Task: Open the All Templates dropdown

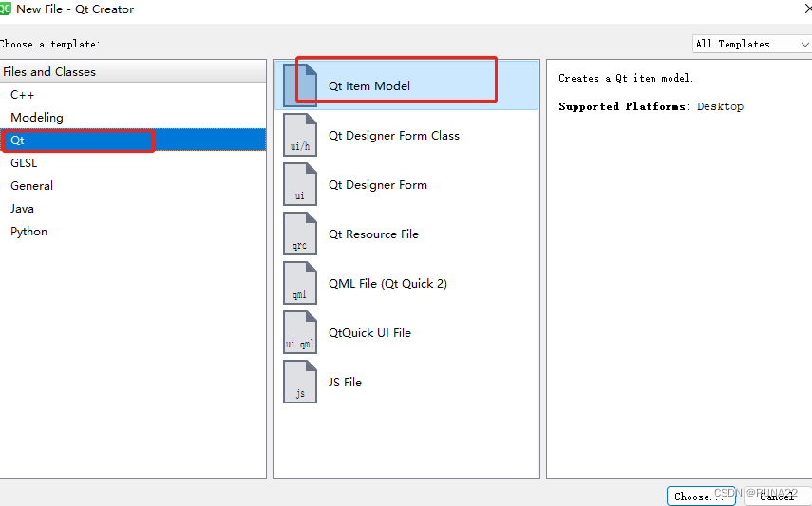Action: [x=752, y=44]
